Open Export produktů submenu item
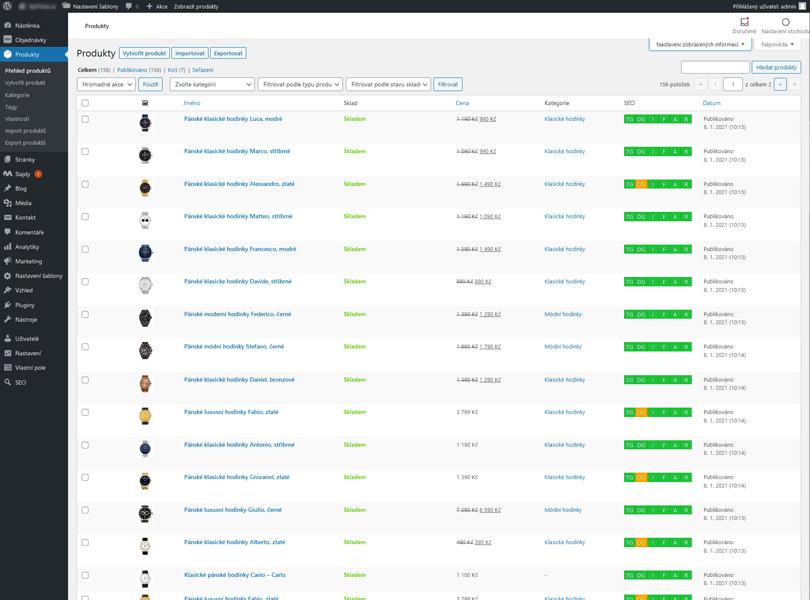810x600 pixels. click(25, 143)
